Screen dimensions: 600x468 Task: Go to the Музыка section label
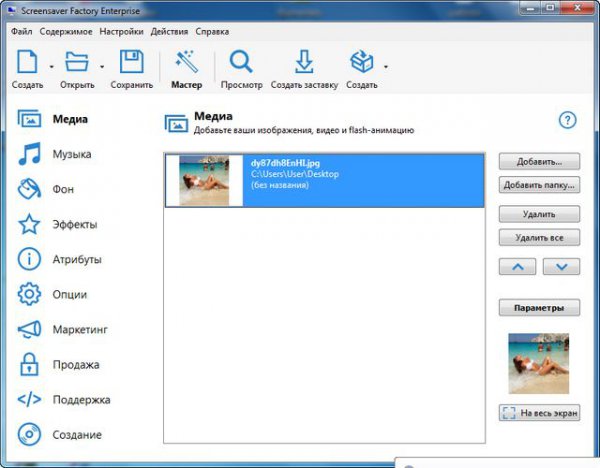72,154
